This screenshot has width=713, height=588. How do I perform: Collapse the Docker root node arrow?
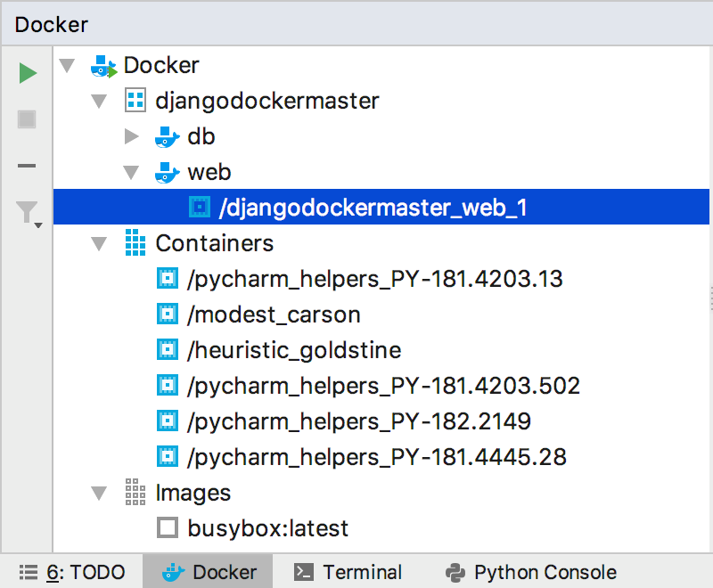click(67, 65)
